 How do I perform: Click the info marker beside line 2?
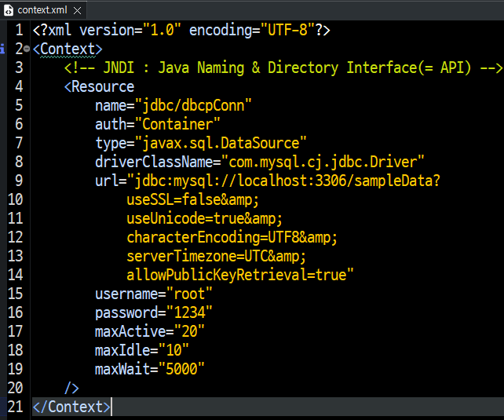tap(2, 49)
